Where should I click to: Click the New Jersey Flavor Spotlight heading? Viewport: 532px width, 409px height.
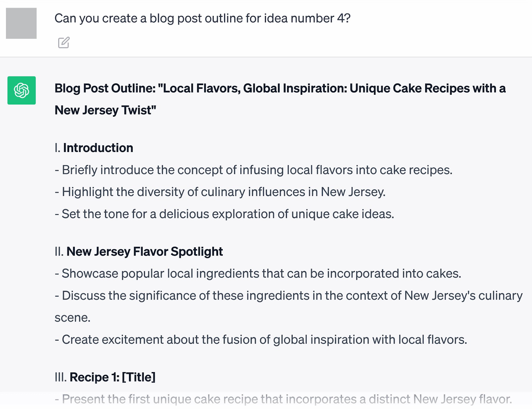(x=145, y=251)
